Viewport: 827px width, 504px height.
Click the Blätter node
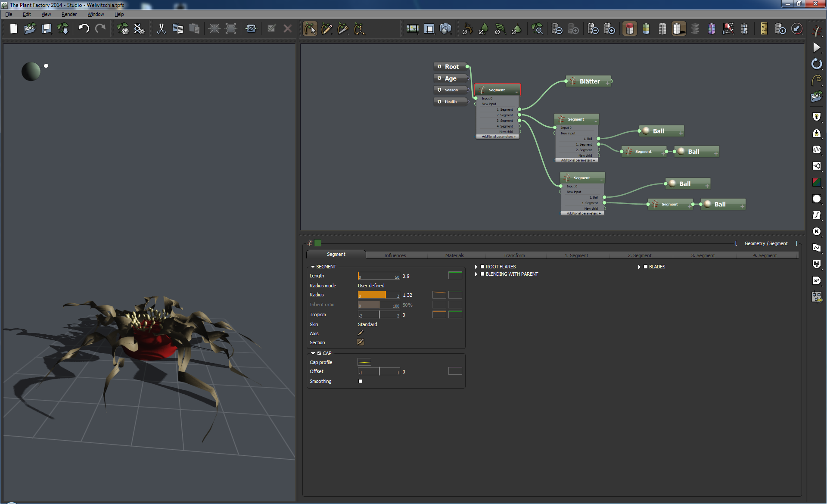coord(589,81)
